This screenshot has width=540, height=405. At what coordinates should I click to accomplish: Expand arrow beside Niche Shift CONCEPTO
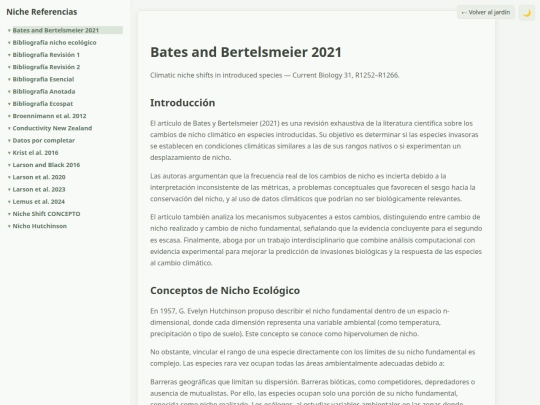pyautogui.click(x=9, y=214)
